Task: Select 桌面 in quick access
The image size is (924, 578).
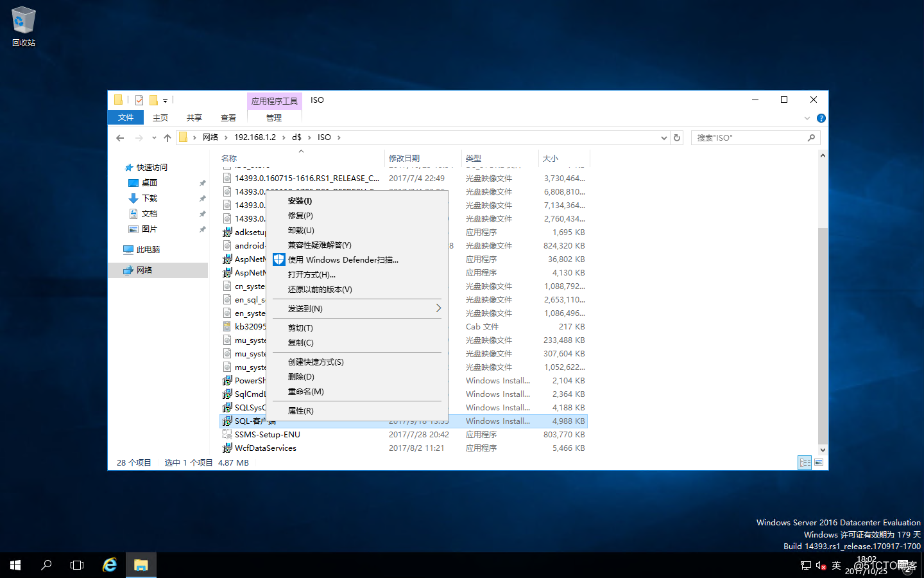Action: click(150, 183)
